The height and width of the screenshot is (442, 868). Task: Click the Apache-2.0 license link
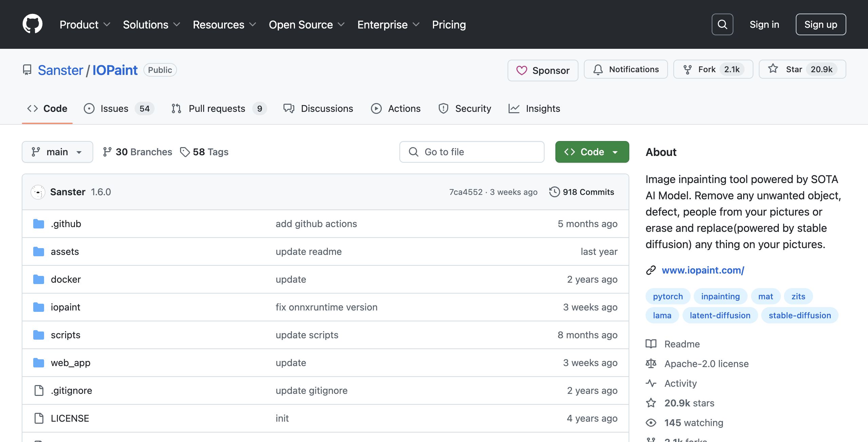[x=706, y=364]
